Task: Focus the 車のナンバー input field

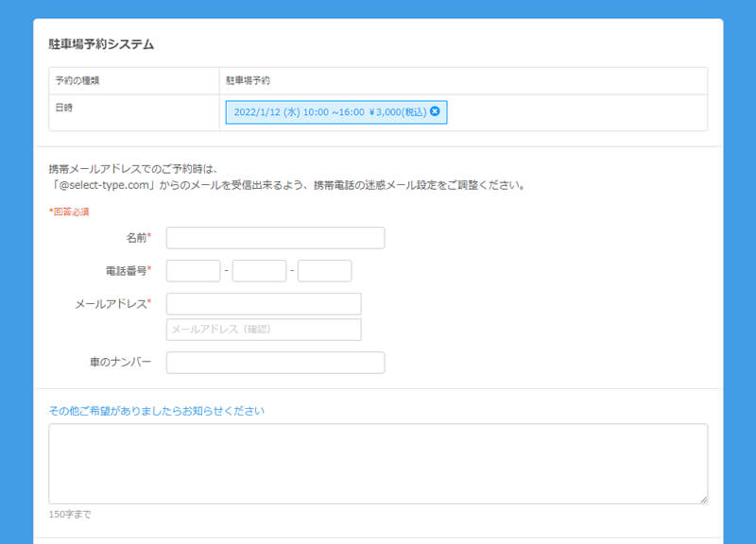Action: (275, 363)
